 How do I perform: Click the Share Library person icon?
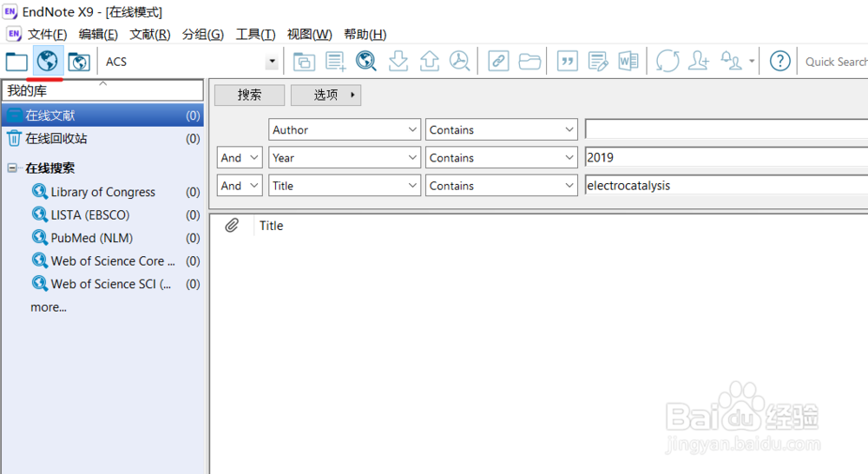coord(698,62)
